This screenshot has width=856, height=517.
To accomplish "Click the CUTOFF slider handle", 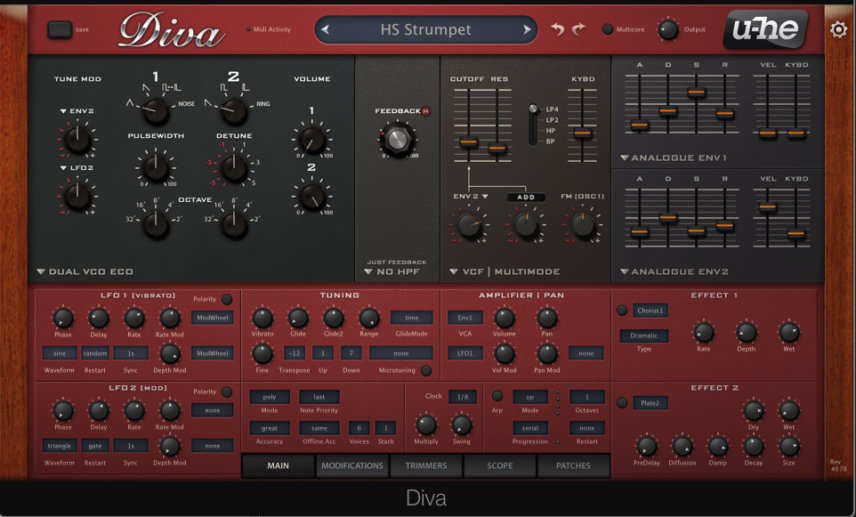I will (x=468, y=142).
